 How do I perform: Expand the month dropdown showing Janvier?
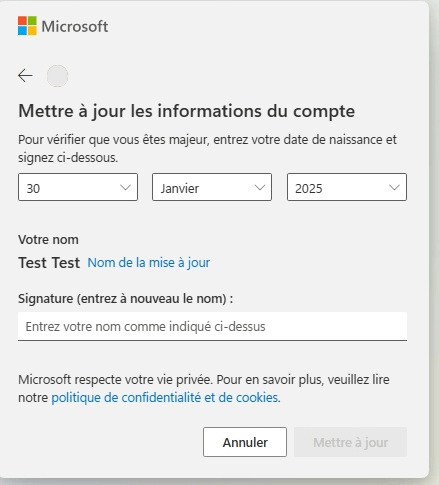tap(212, 187)
